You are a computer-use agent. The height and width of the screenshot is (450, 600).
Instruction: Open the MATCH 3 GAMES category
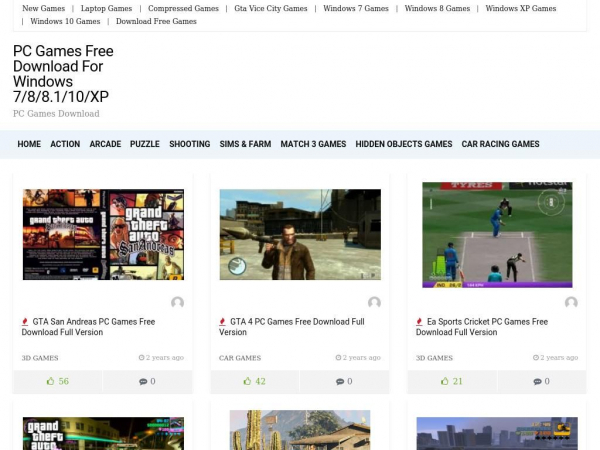click(313, 144)
